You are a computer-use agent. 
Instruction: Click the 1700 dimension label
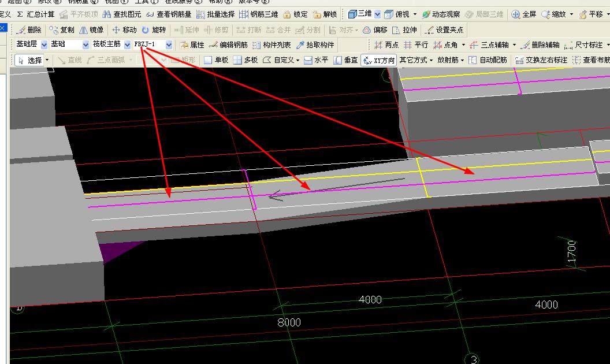click(571, 251)
